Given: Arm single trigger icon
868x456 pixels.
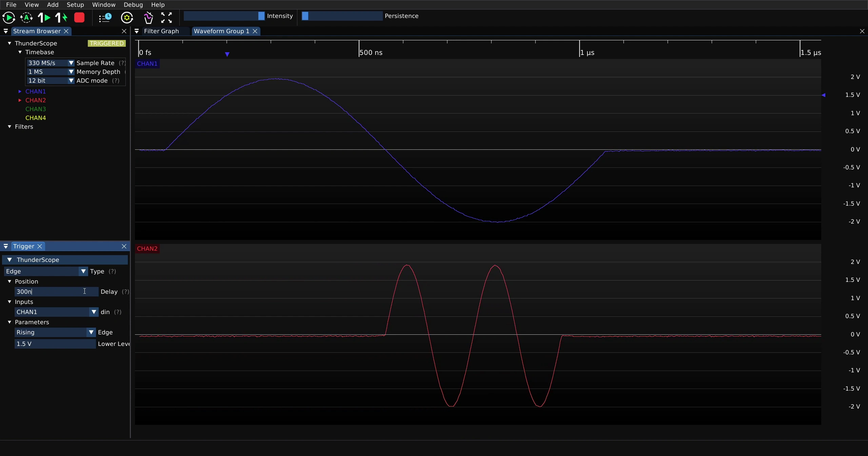Looking at the screenshot, I should 44,18.
